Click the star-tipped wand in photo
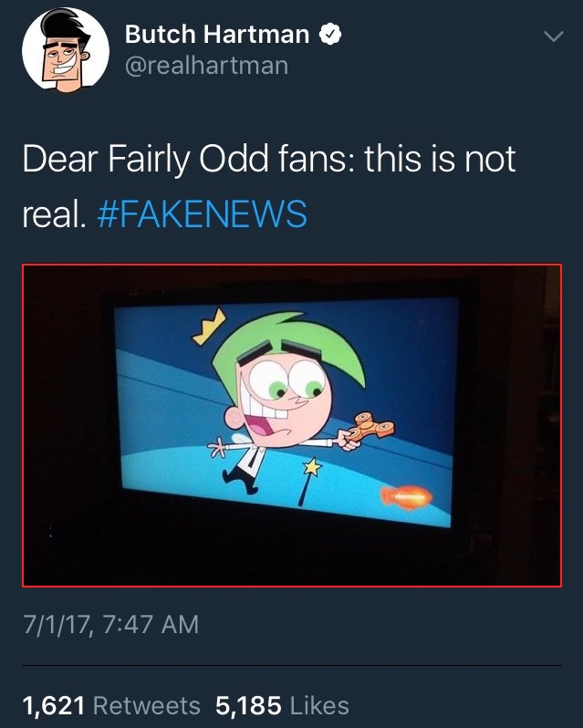This screenshot has height=728, width=583. (308, 481)
